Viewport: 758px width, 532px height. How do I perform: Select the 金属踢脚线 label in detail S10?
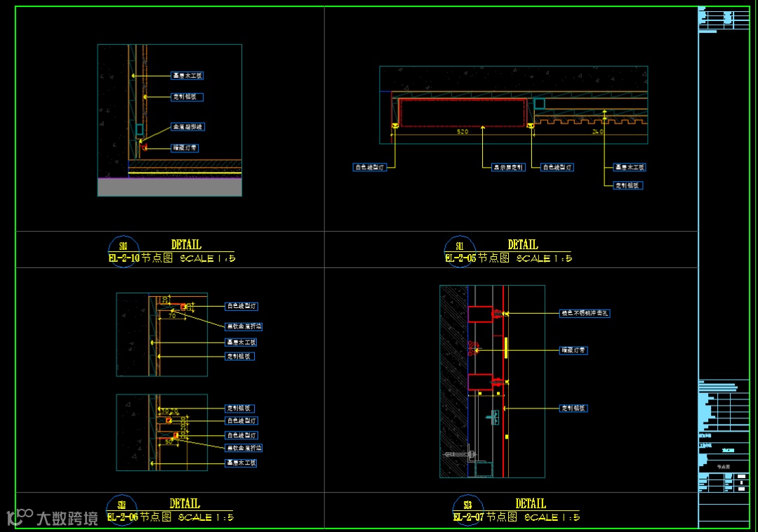(187, 126)
